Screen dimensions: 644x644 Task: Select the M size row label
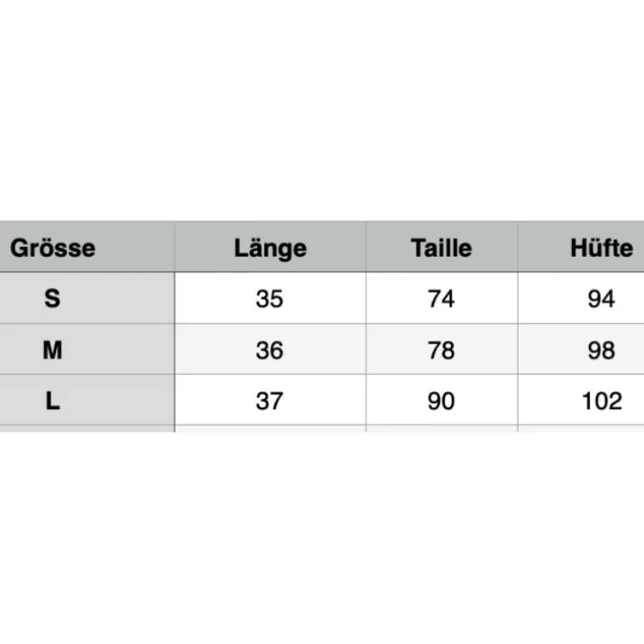pos(53,350)
